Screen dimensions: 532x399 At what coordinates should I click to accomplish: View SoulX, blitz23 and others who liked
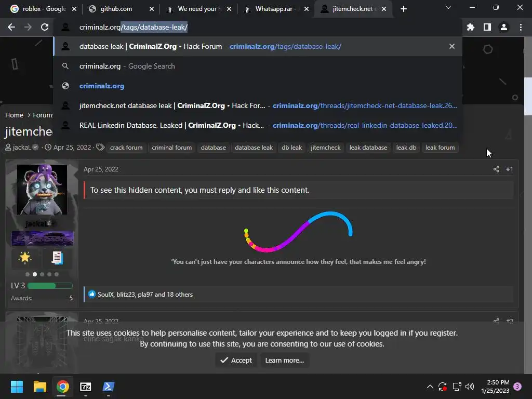coord(145,295)
